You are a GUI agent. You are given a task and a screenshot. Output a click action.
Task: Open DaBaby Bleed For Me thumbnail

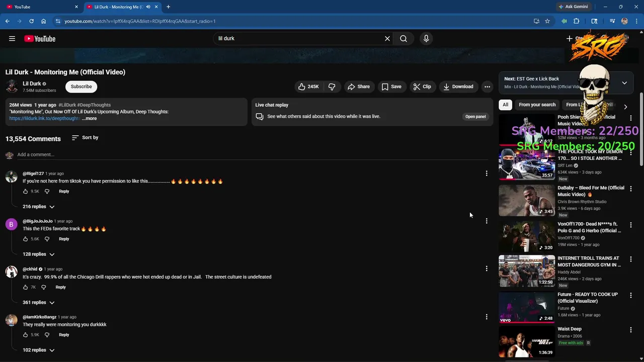point(527,200)
